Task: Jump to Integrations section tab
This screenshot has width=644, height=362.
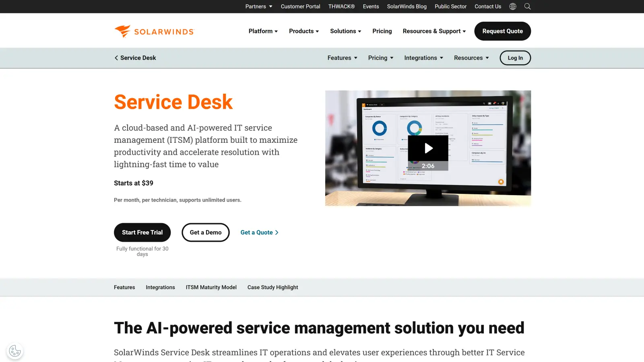Action: point(160,287)
